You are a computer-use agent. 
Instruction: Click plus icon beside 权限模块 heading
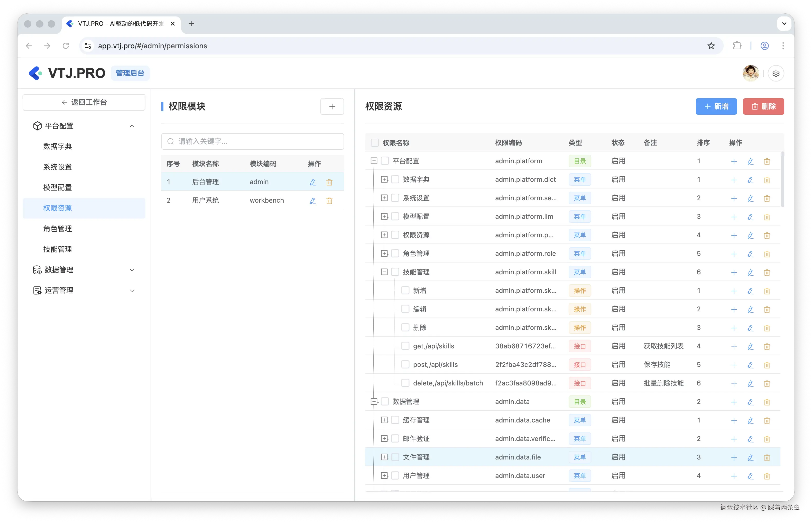[x=332, y=107]
